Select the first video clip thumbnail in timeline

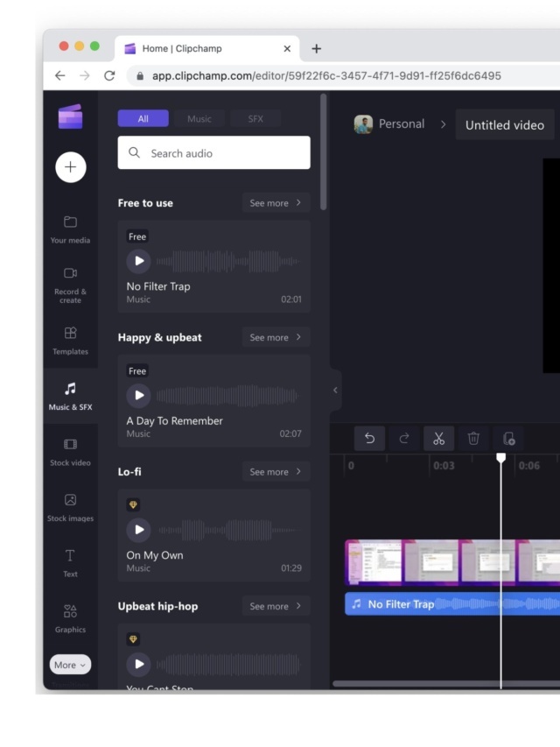click(x=374, y=562)
